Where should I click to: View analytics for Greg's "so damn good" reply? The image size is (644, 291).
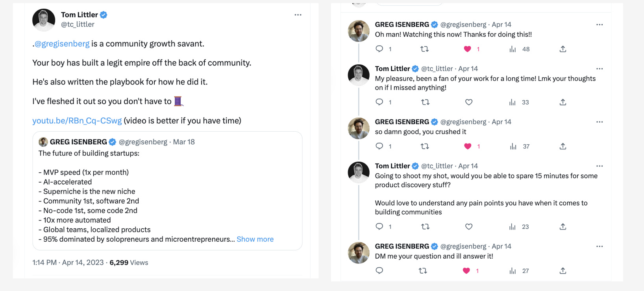[513, 146]
